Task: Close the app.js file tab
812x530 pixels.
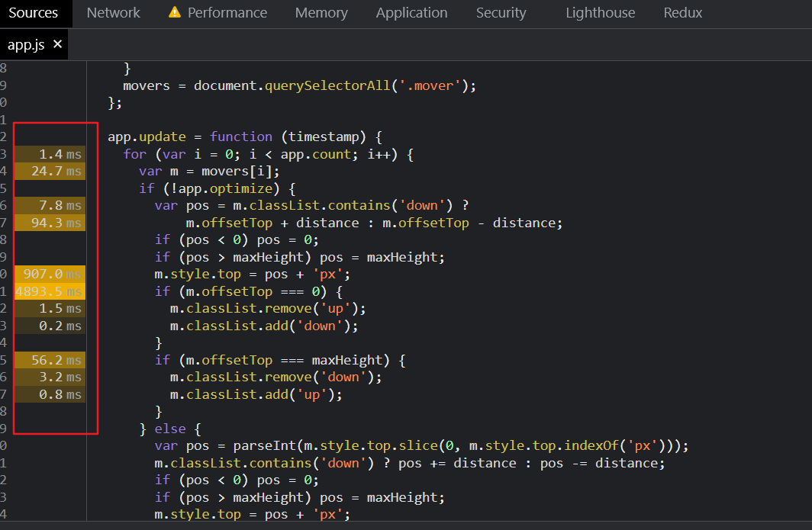Action: [x=57, y=44]
